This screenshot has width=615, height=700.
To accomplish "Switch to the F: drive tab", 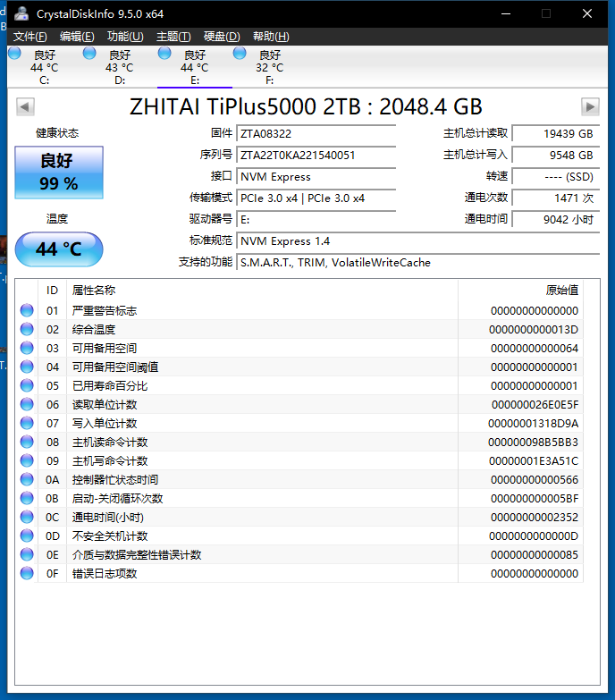I will 270,67.
